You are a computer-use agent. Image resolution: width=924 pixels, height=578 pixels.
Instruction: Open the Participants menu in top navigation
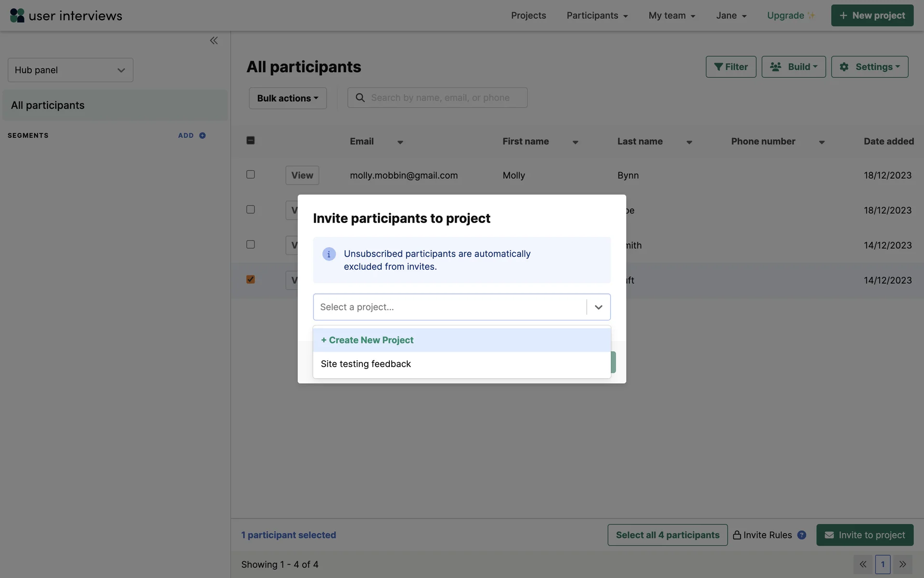(597, 15)
